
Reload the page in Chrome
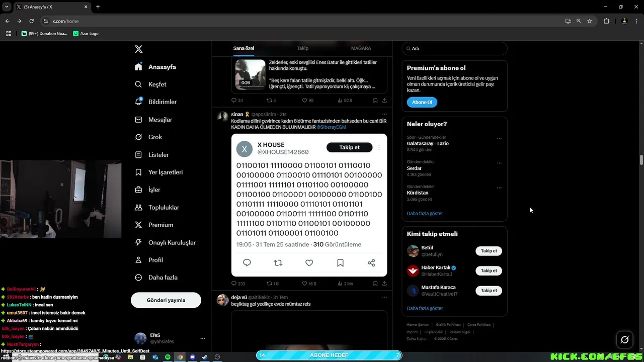[31, 21]
